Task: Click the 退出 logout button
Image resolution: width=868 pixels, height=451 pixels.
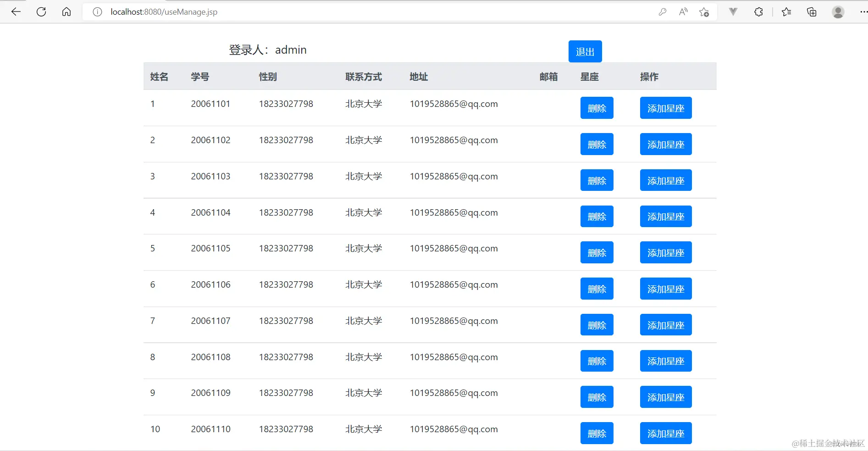Action: point(584,51)
